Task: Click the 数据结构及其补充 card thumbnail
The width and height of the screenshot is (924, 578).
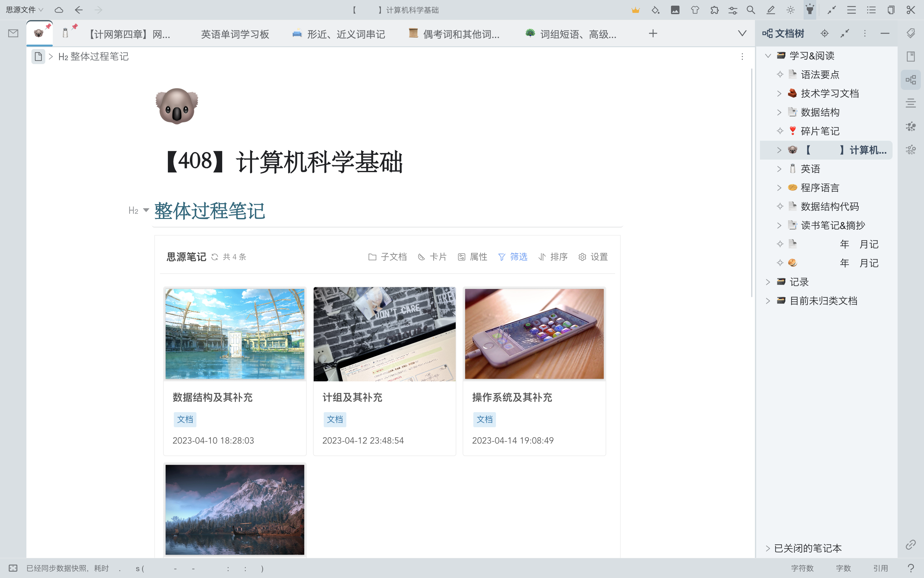Action: [x=234, y=334]
